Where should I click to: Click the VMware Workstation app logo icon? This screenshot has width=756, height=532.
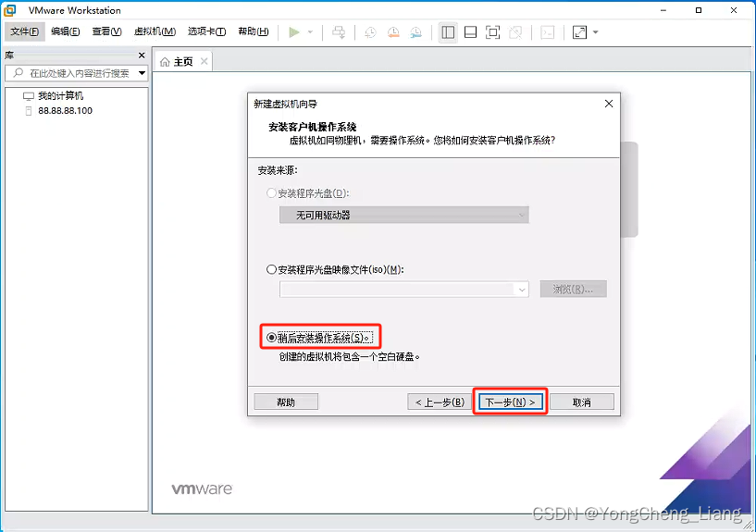pos(10,10)
